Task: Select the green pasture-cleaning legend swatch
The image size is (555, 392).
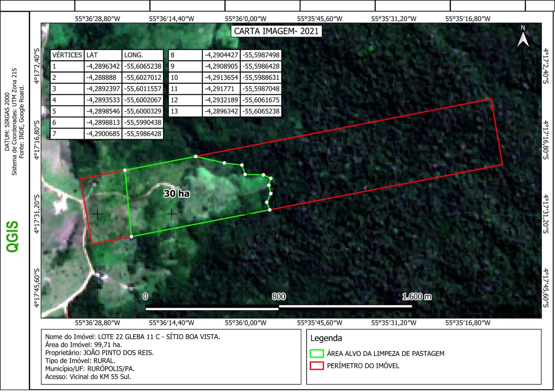Action: click(316, 354)
